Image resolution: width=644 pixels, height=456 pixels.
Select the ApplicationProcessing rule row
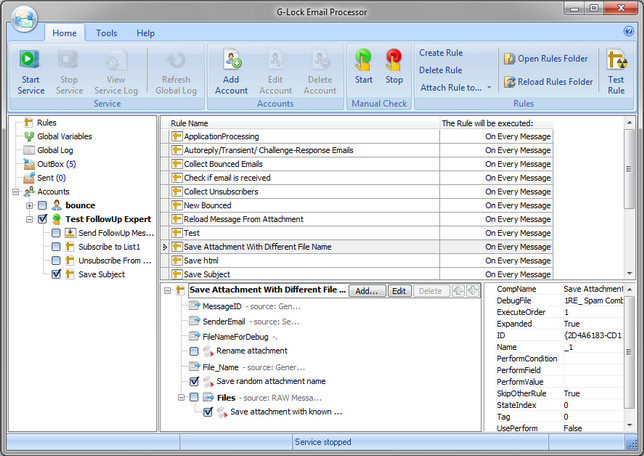point(356,136)
